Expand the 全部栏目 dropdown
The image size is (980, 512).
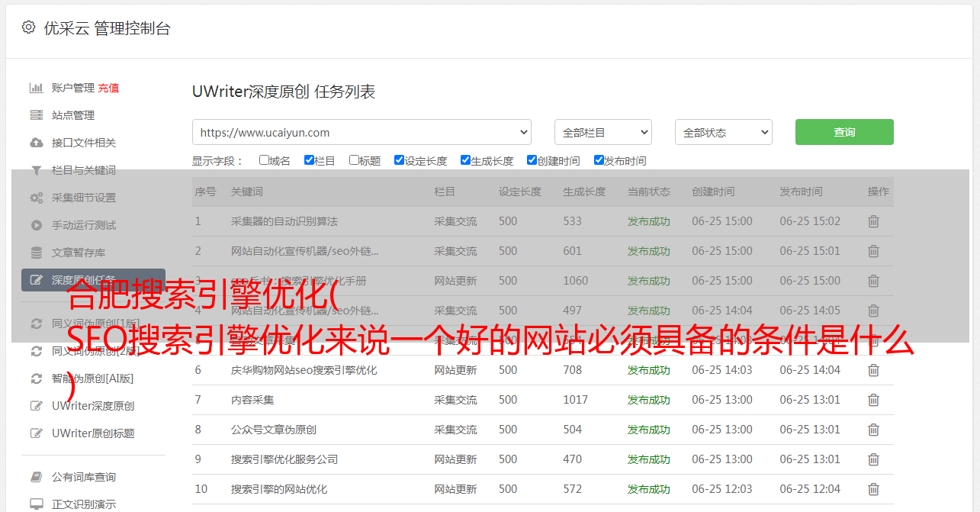tap(602, 132)
